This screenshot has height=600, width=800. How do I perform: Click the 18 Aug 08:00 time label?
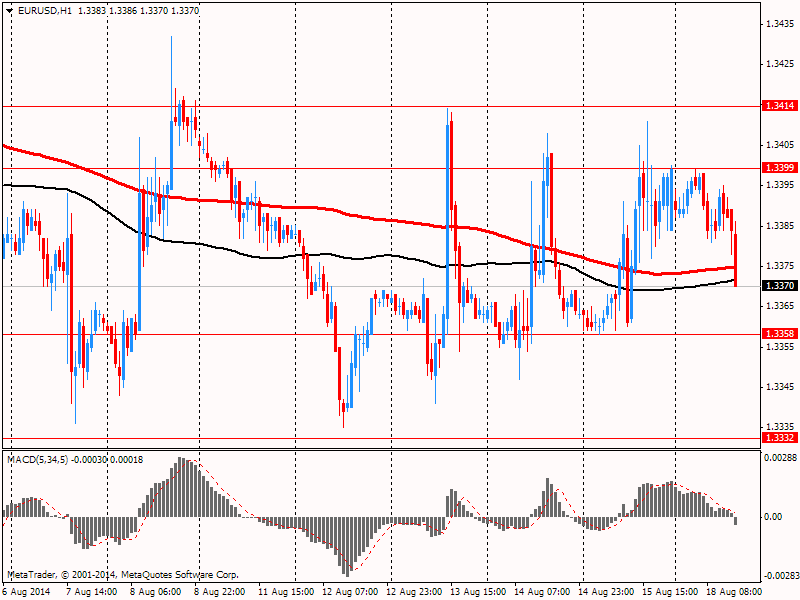[735, 592]
